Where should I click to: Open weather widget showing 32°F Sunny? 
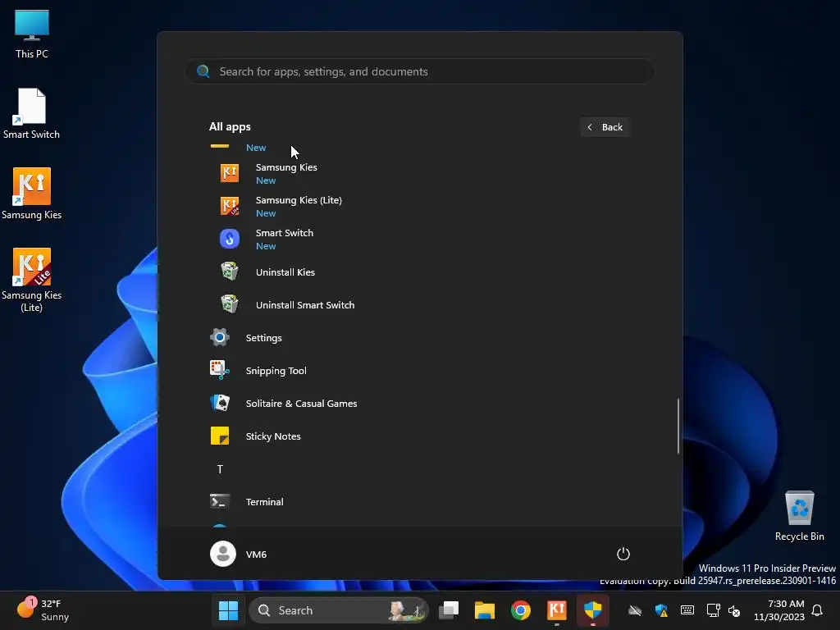tap(43, 609)
